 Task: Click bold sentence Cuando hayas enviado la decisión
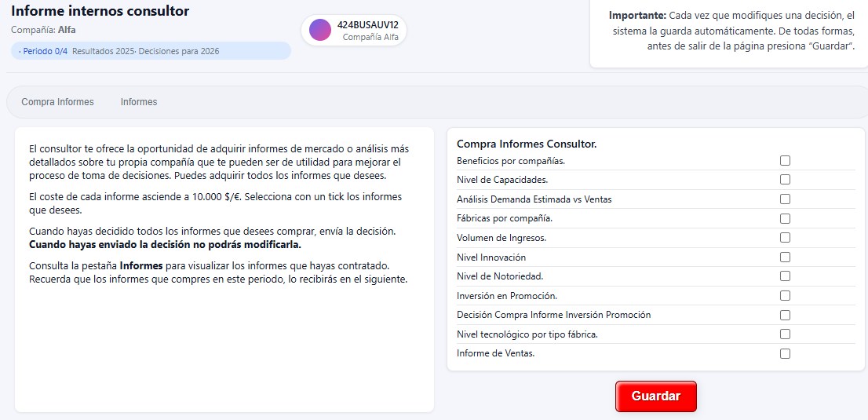pyautogui.click(x=165, y=245)
